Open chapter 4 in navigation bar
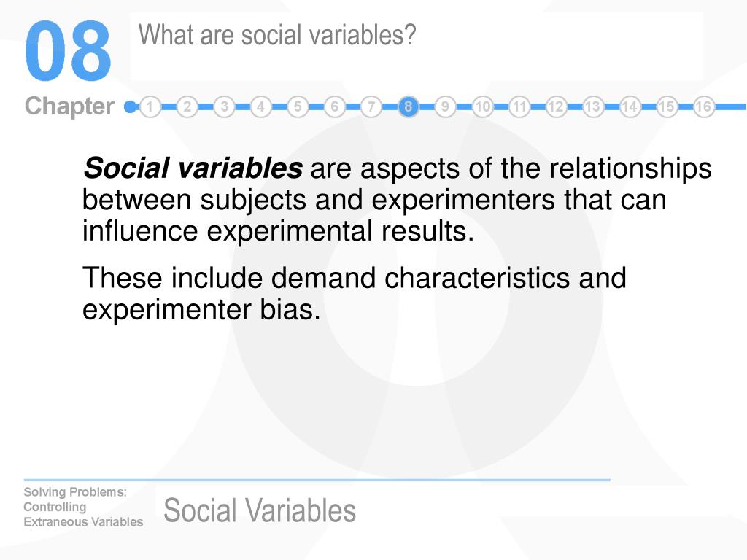747x560 pixels. click(260, 106)
